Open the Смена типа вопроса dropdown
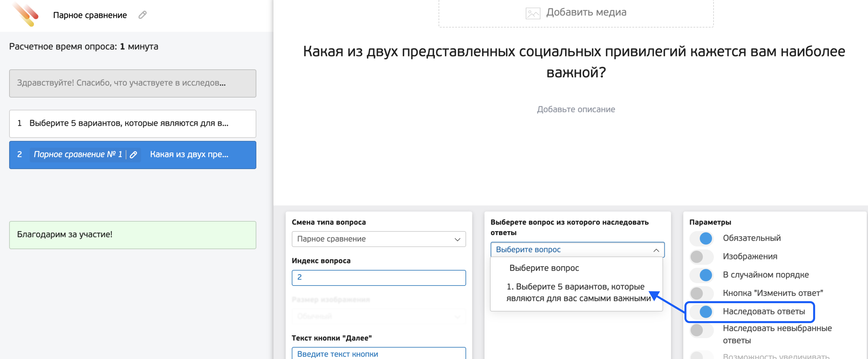868x359 pixels. coord(378,239)
